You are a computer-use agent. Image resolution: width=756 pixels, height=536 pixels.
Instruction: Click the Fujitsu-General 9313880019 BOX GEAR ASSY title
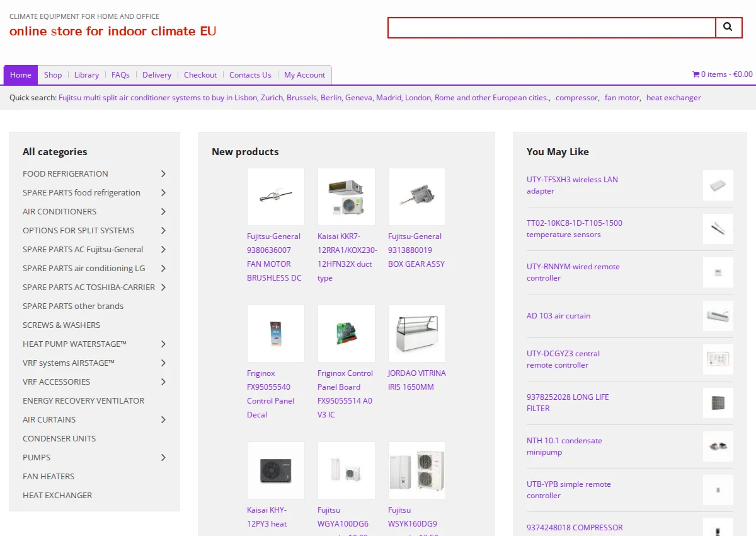[x=416, y=250]
